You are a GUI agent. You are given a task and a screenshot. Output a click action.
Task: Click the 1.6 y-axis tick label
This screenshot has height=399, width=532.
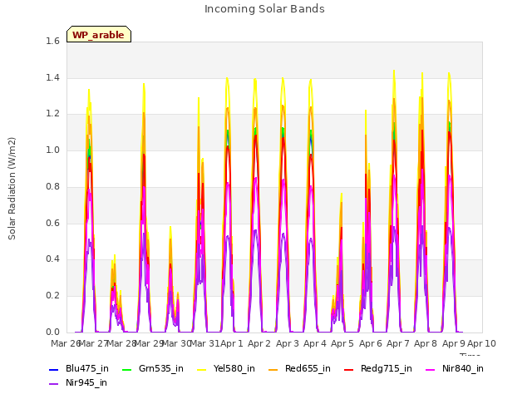(52, 41)
